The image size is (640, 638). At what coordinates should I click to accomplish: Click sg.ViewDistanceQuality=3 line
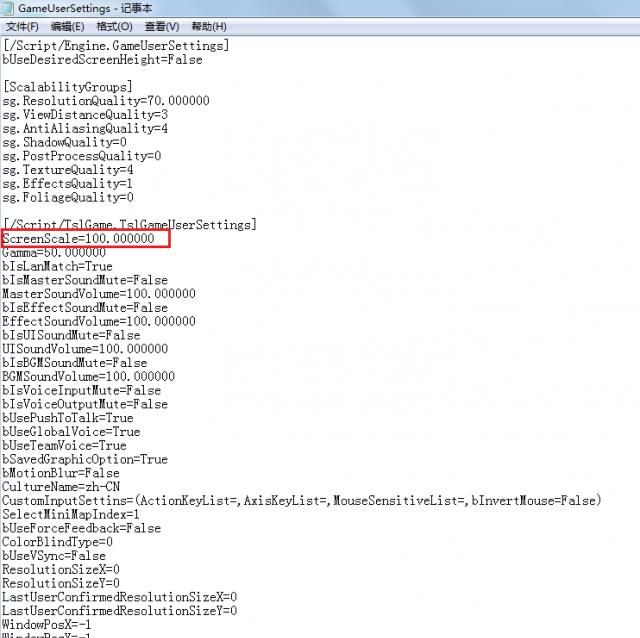tap(85, 115)
